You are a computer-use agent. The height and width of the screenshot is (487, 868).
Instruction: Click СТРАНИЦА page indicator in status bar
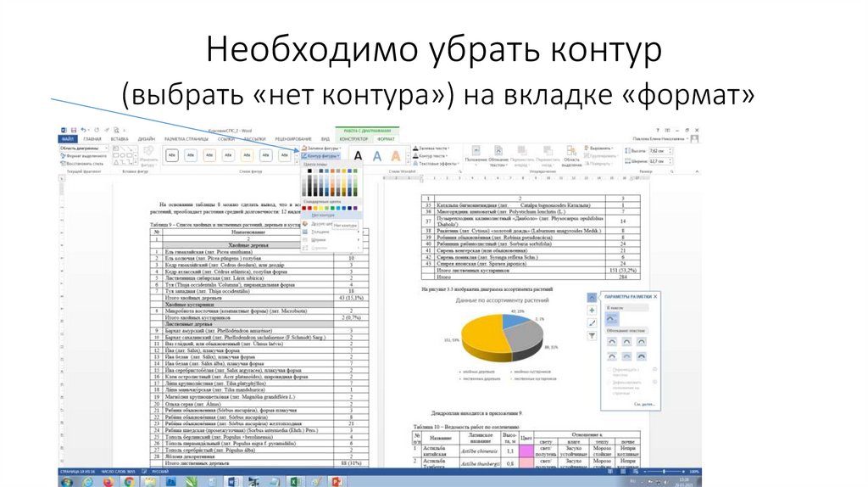77,472
